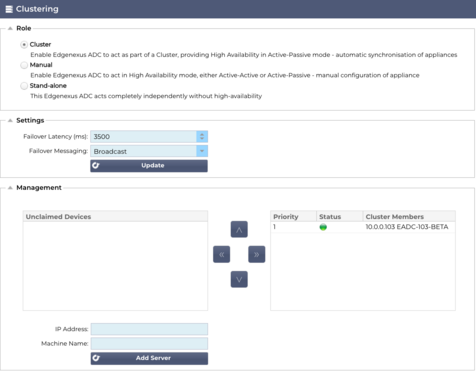Collapse the Role section
This screenshot has height=372, width=476.
[x=10, y=28]
